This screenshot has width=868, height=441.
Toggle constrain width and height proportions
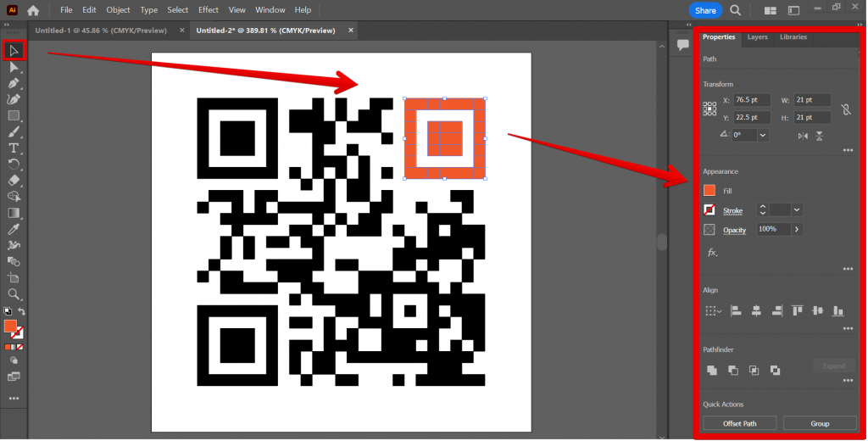click(846, 109)
